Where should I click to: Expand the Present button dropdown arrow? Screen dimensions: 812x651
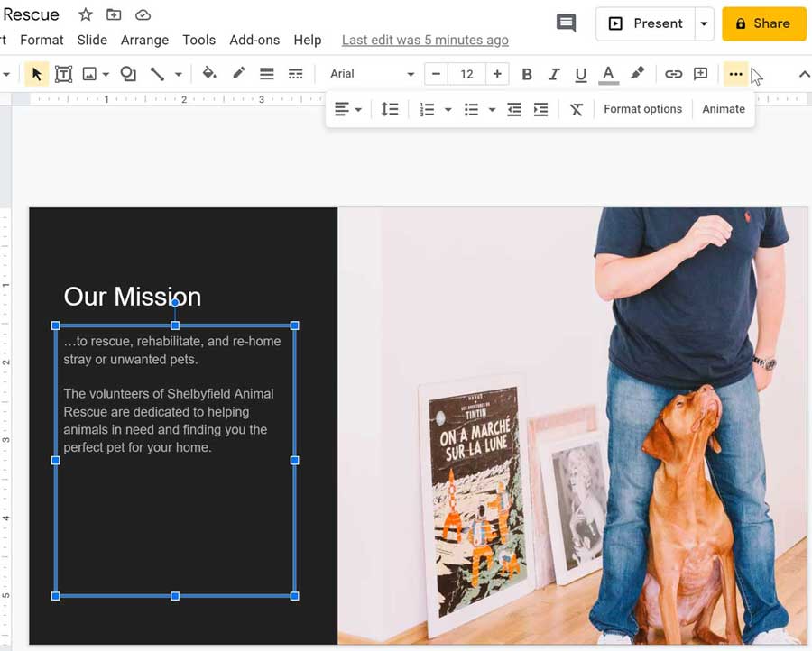705,23
